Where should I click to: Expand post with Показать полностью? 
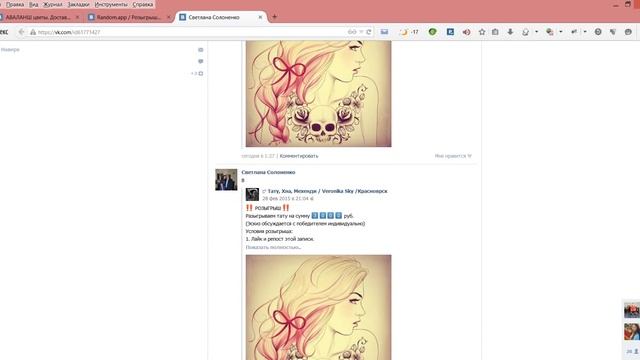[x=273, y=247]
